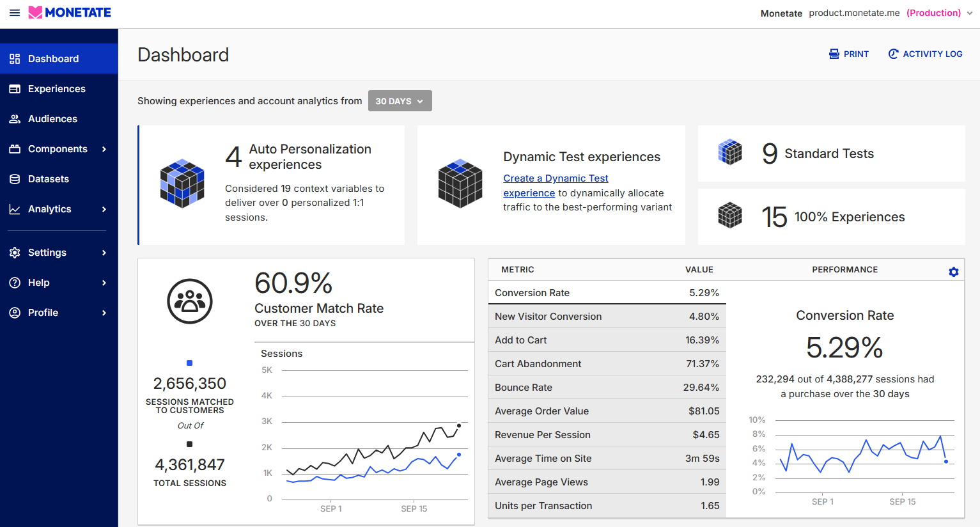Expand the Components submenu chevron
This screenshot has height=527, width=980.
104,149
